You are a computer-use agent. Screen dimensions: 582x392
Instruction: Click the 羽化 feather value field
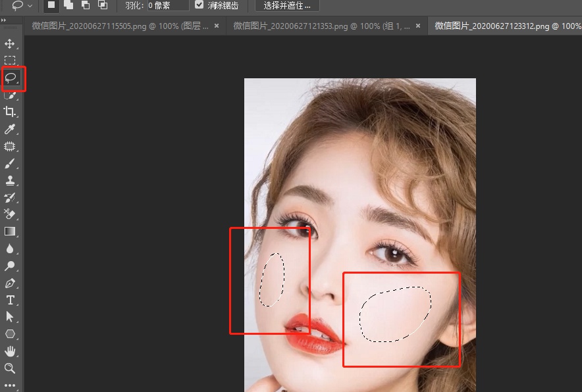tap(168, 5)
